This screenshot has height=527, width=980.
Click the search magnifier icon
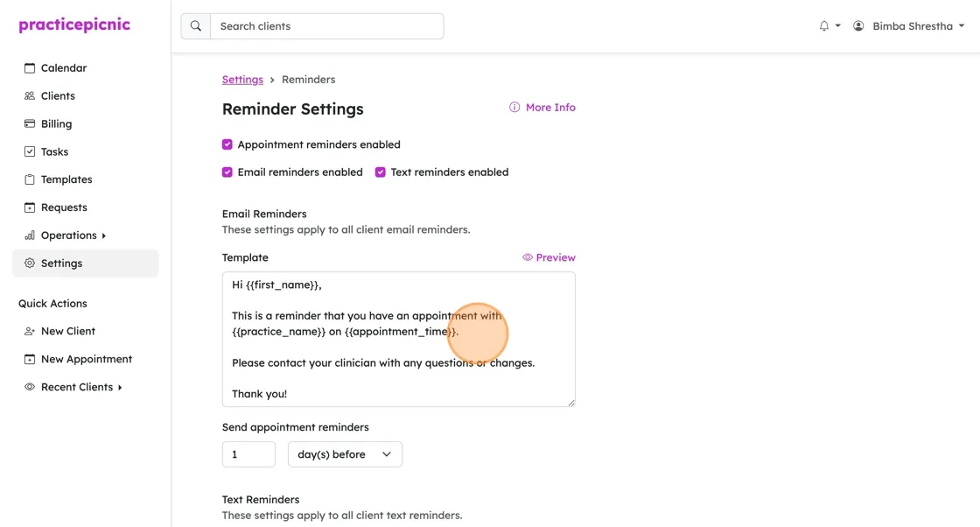coord(196,26)
